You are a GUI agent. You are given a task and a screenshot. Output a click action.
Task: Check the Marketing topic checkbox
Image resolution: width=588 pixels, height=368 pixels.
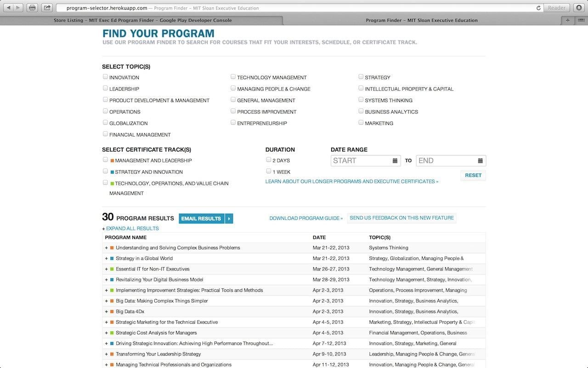(x=361, y=123)
